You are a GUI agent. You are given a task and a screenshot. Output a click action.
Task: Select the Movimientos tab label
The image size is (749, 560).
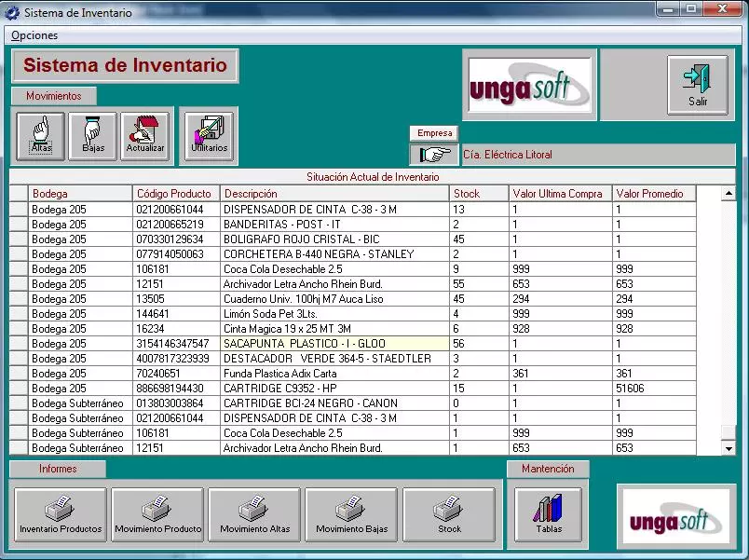point(53,95)
